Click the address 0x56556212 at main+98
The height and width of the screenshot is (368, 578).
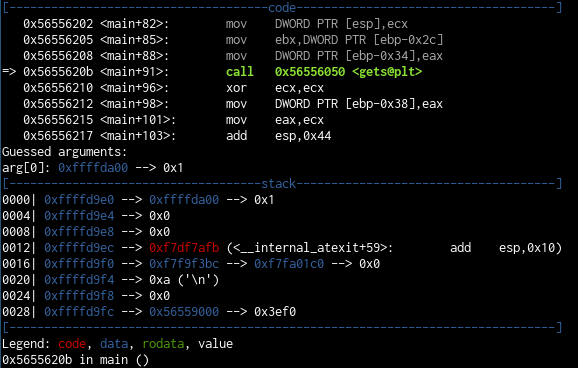58,104
